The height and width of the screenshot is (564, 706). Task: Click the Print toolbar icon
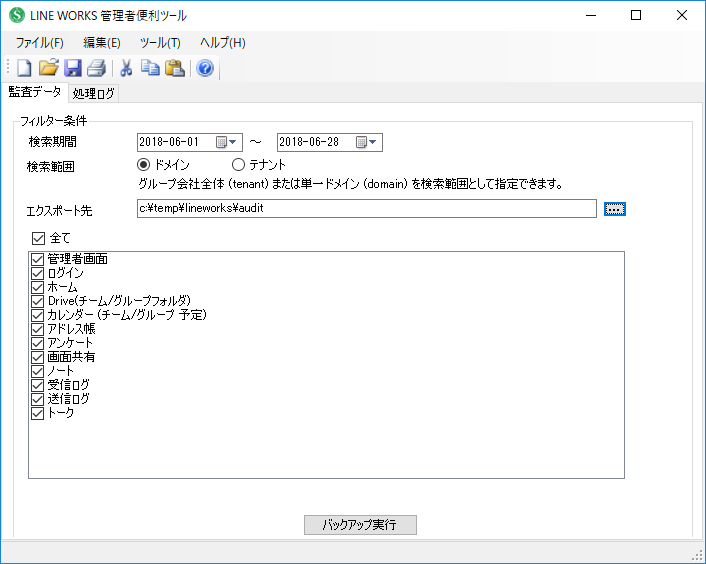[96, 68]
